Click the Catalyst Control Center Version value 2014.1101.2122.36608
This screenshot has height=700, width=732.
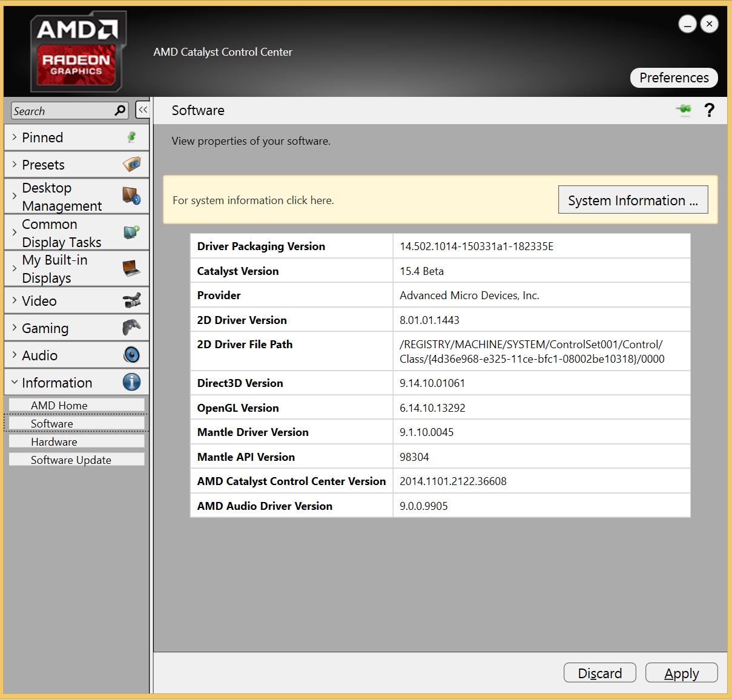tap(453, 481)
